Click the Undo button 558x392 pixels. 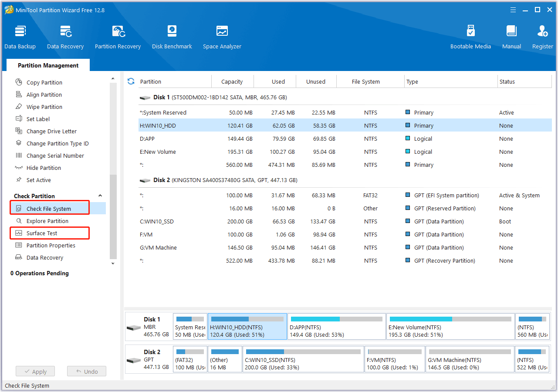tap(87, 372)
